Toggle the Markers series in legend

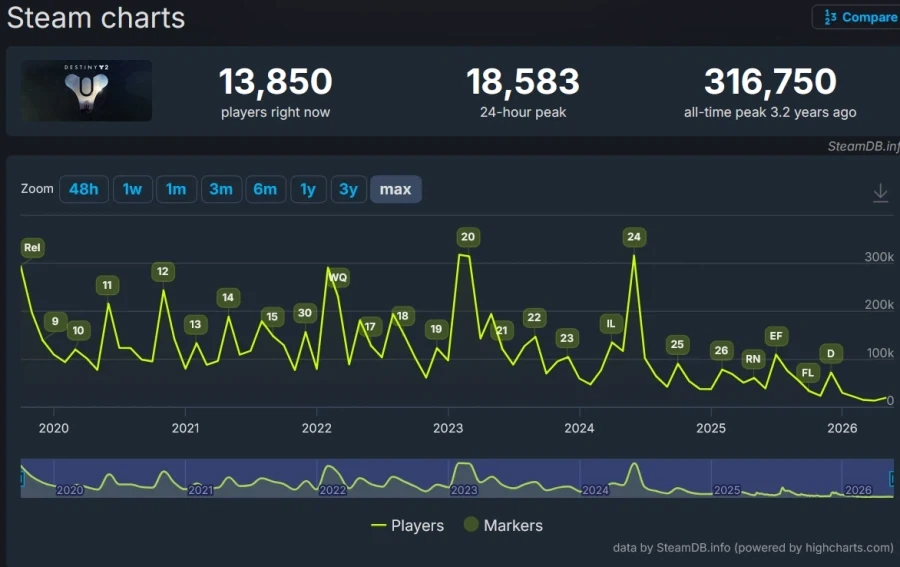click(x=503, y=525)
